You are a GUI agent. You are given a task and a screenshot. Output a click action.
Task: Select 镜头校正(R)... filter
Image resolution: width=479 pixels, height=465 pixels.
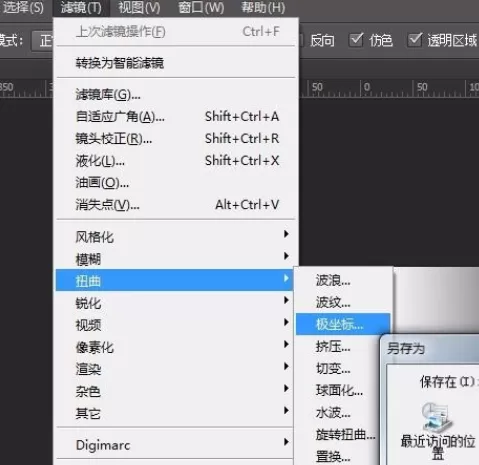point(176,139)
